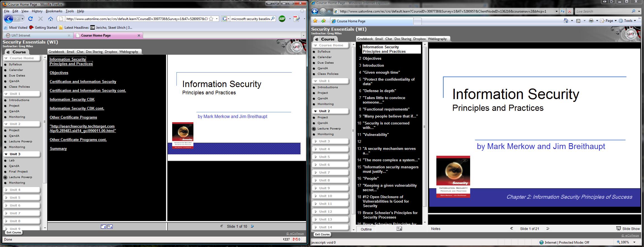Click Firefox Home icon
The height and width of the screenshot is (247, 644).
[50, 19]
